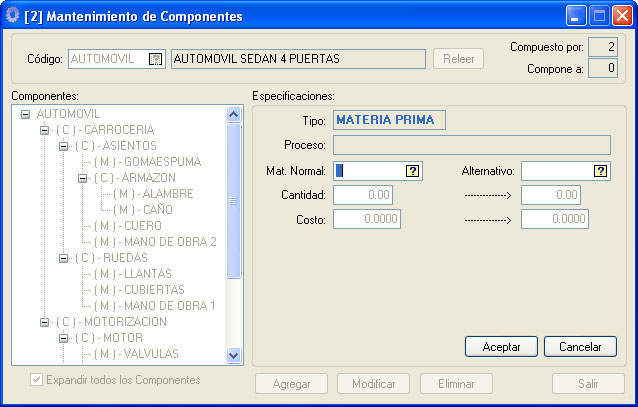Toggle Expandir todos los Componentes checkbox
The height and width of the screenshot is (407, 638).
(x=37, y=380)
